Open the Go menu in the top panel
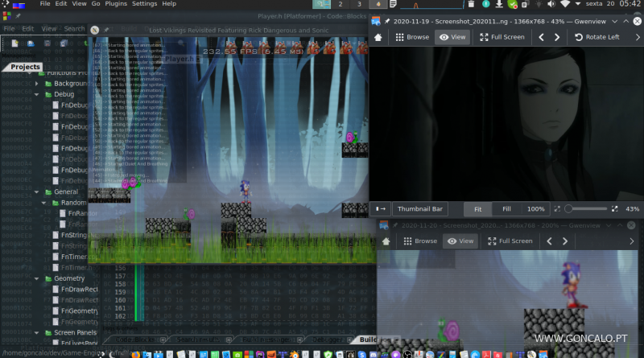Screen dimensions: 644x358 pos(96,4)
